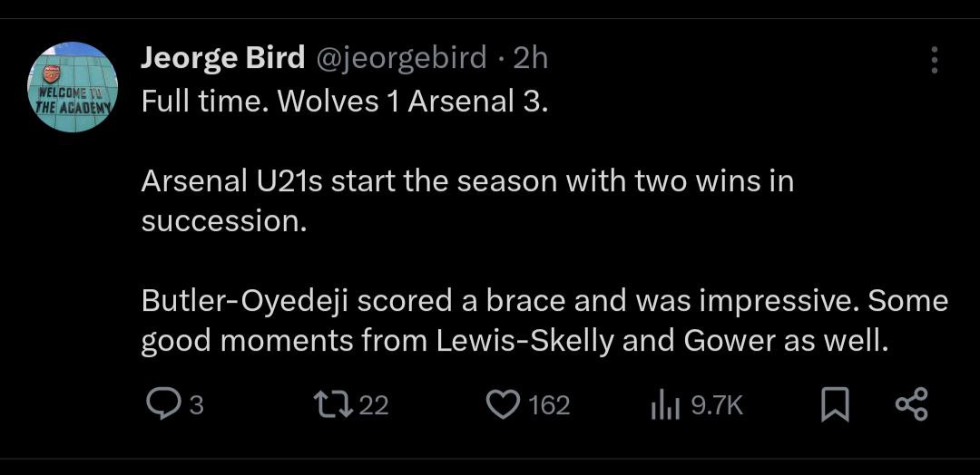Click the 162 likes count
Screen dimensions: 980x475
pyautogui.click(x=549, y=405)
